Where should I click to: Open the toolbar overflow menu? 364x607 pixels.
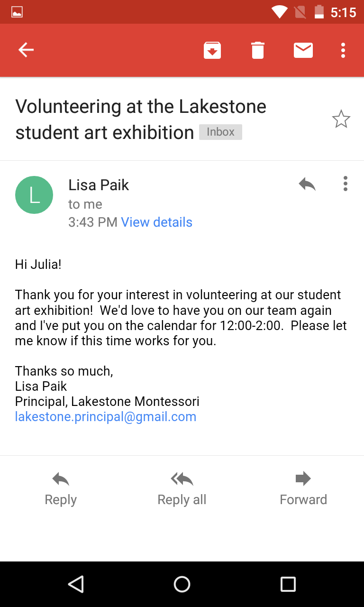pos(343,50)
